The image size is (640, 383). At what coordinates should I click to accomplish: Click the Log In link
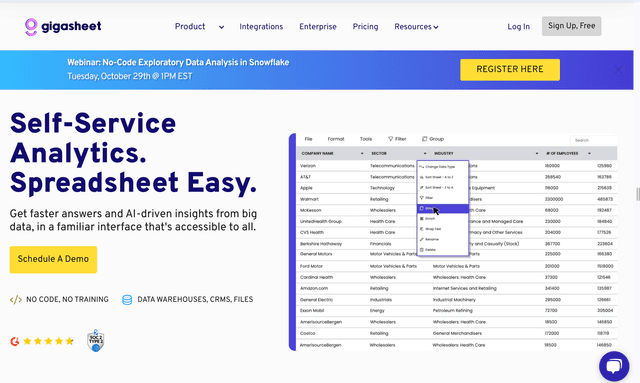518,27
